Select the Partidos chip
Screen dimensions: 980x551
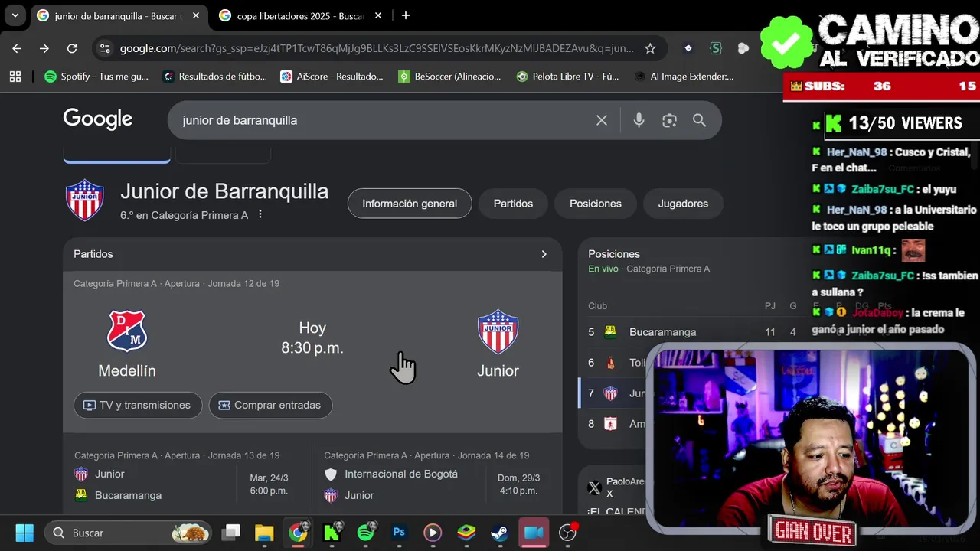tap(513, 204)
